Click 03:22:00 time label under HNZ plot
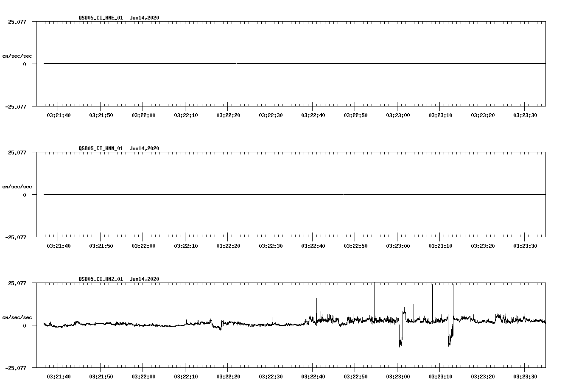This screenshot has width=576, height=392. [143, 377]
